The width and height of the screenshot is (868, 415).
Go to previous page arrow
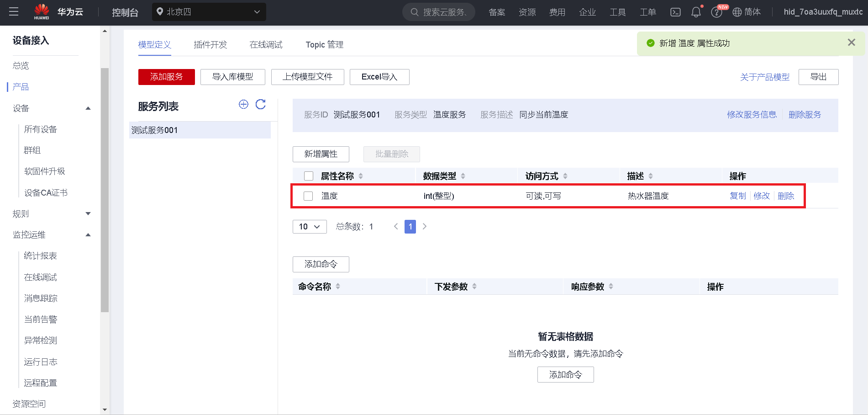(x=396, y=226)
